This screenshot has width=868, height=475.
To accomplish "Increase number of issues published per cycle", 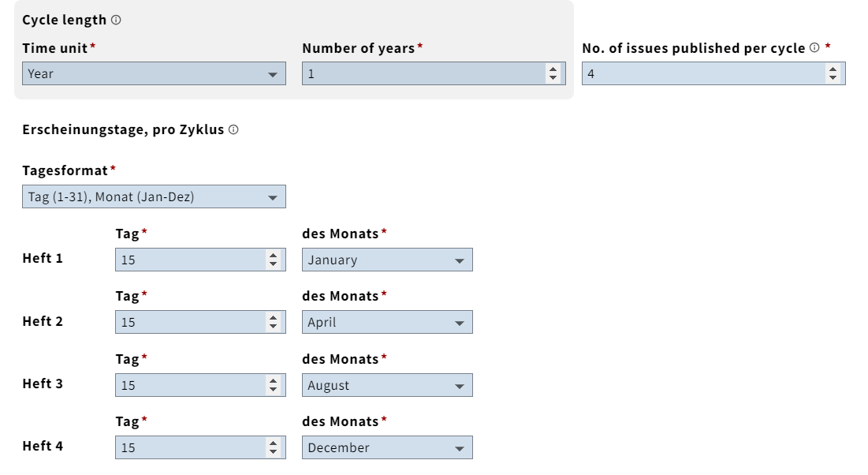I will (x=833, y=69).
